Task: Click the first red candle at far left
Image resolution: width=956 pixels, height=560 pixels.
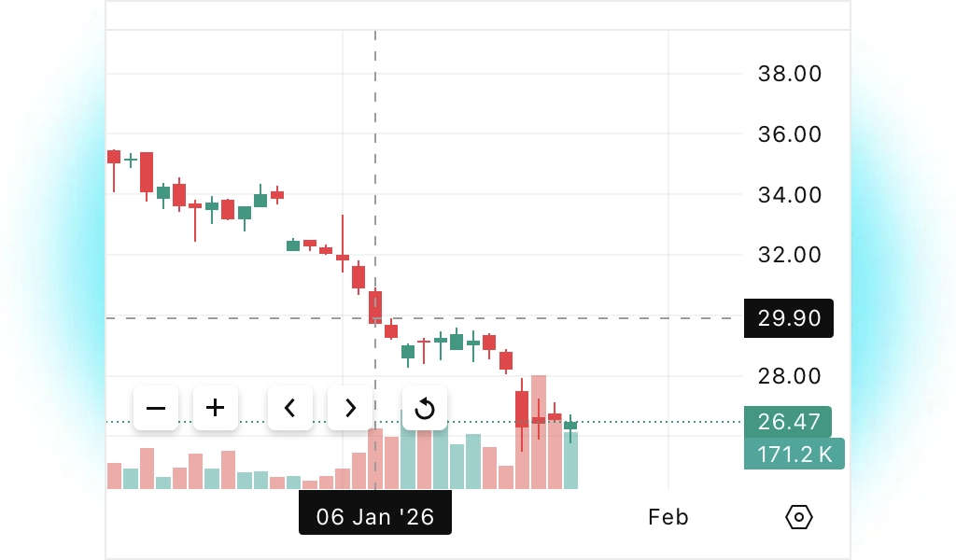Action: (x=114, y=157)
